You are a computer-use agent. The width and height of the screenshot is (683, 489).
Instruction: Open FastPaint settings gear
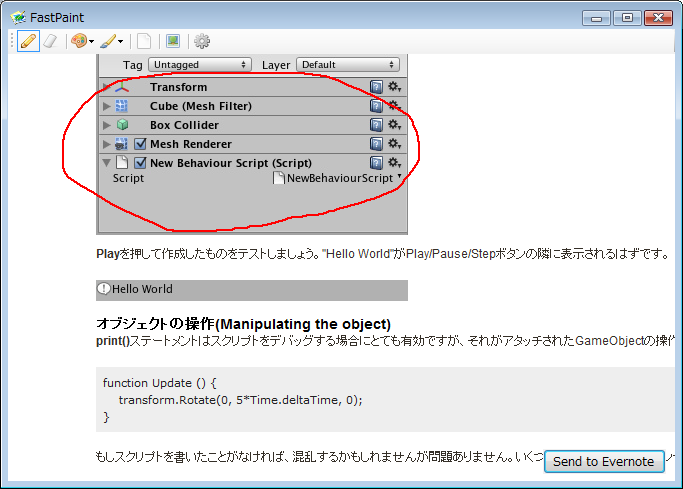click(202, 41)
